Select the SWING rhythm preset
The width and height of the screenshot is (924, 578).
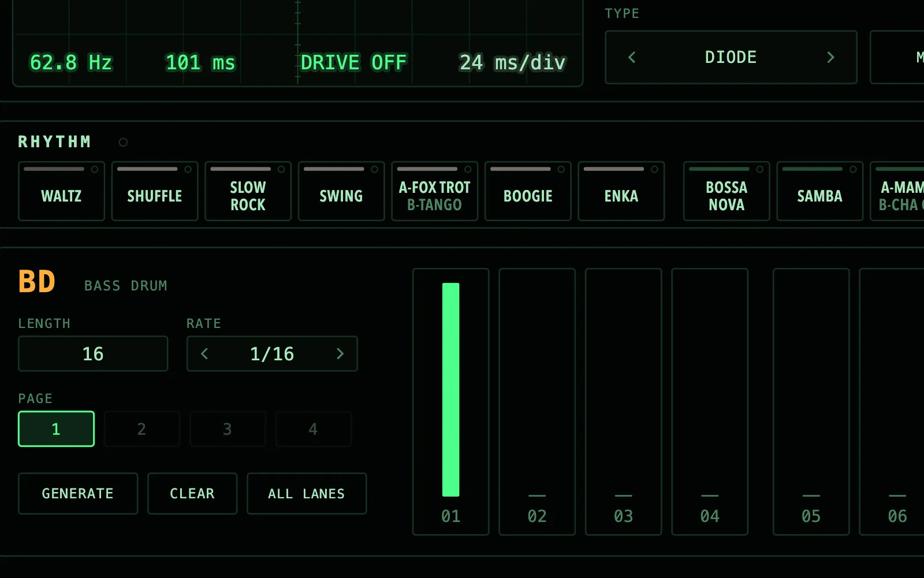click(x=341, y=191)
